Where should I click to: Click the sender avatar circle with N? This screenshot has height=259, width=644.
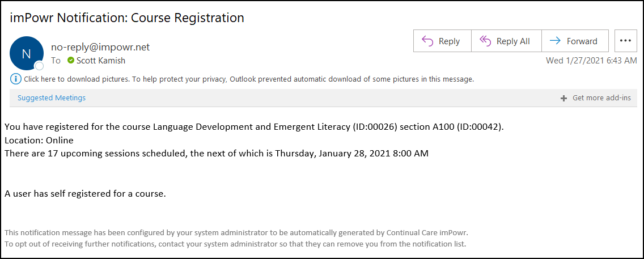pos(27,53)
